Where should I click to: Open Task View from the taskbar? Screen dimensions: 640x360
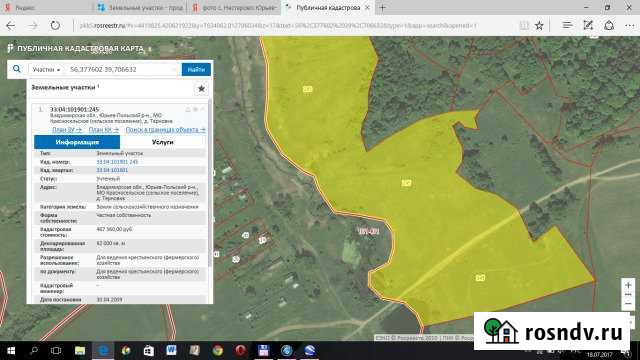pos(56,351)
